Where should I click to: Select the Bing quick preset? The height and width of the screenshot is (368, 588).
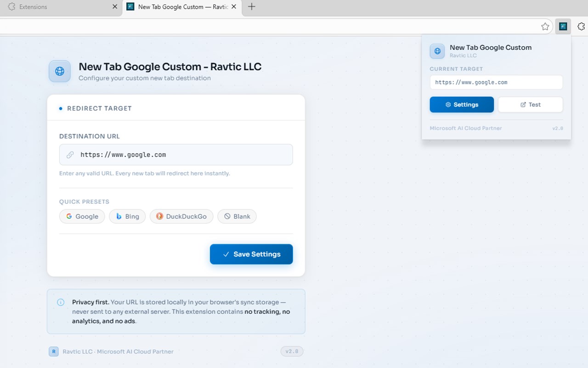pyautogui.click(x=127, y=216)
